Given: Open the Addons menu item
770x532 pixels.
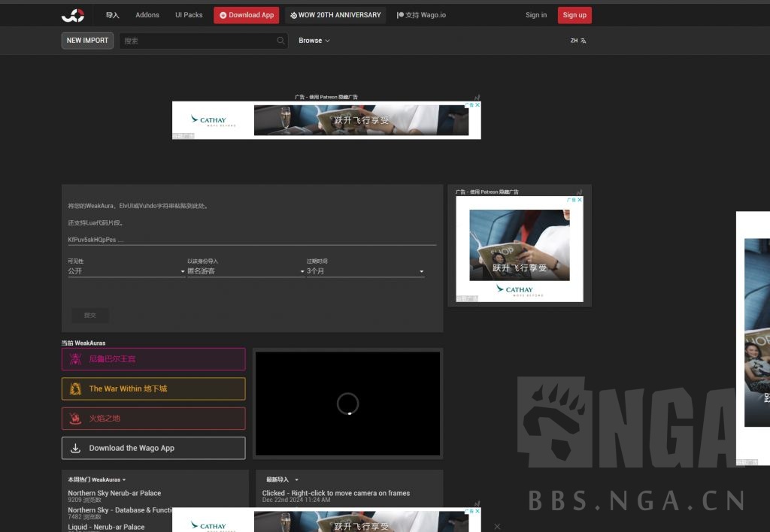Looking at the screenshot, I should [x=147, y=15].
